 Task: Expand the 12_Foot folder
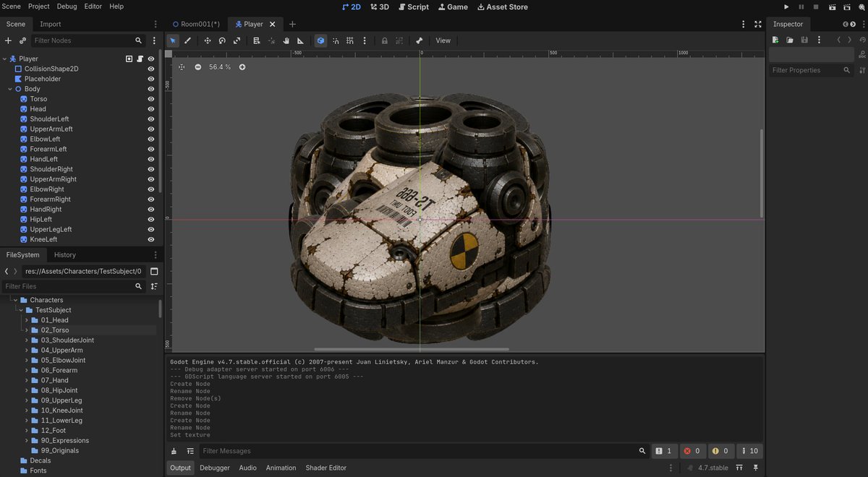pyautogui.click(x=27, y=430)
